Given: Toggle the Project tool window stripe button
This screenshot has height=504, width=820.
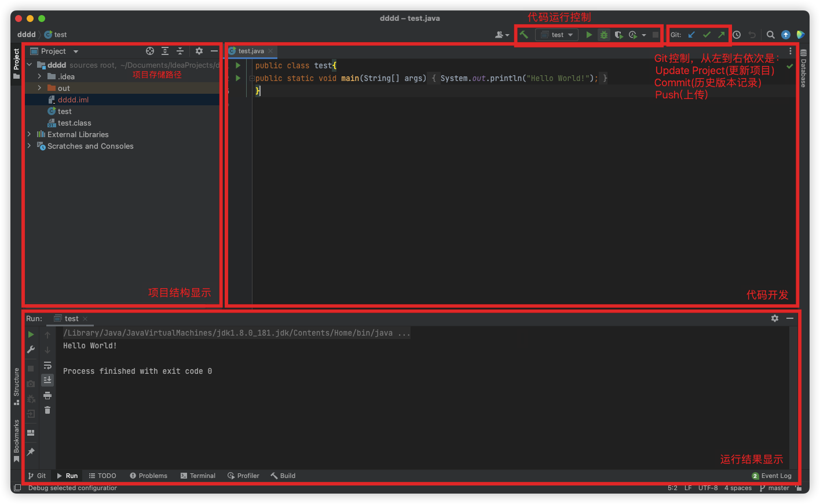Looking at the screenshot, I should coord(17,63).
